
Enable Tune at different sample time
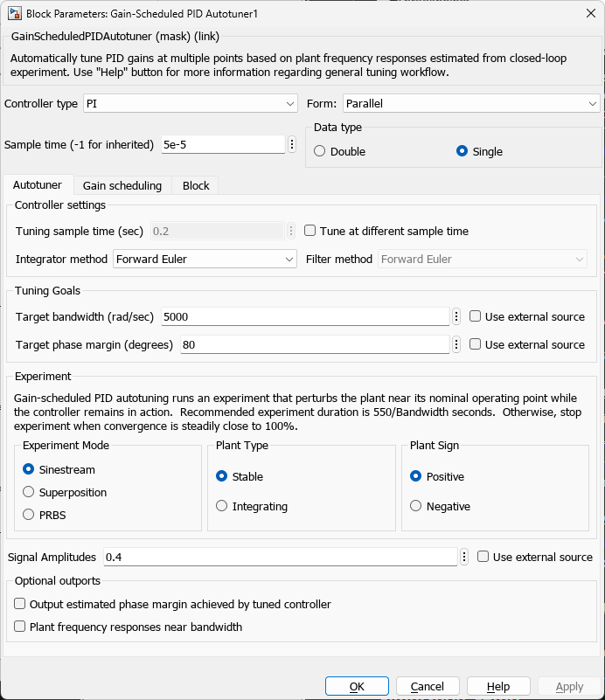(309, 230)
